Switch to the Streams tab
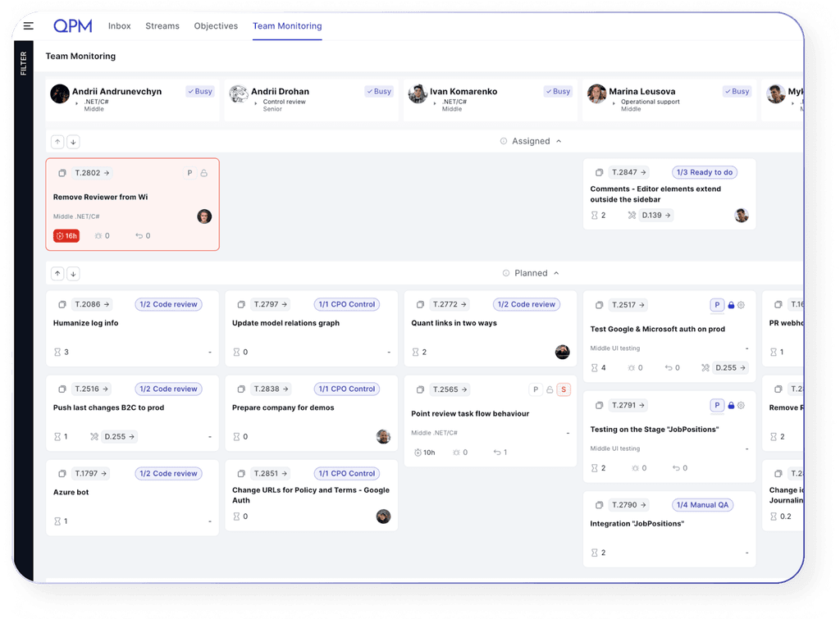Screen dimensions: 840x619 162,25
